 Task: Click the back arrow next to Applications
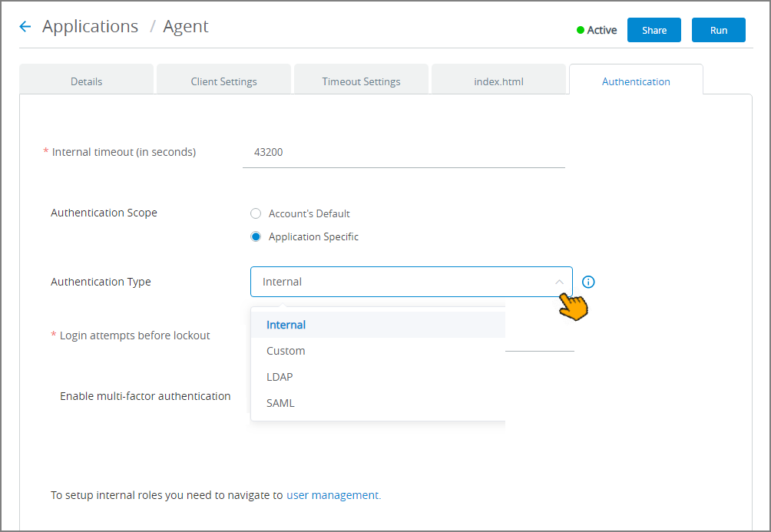pos(25,27)
